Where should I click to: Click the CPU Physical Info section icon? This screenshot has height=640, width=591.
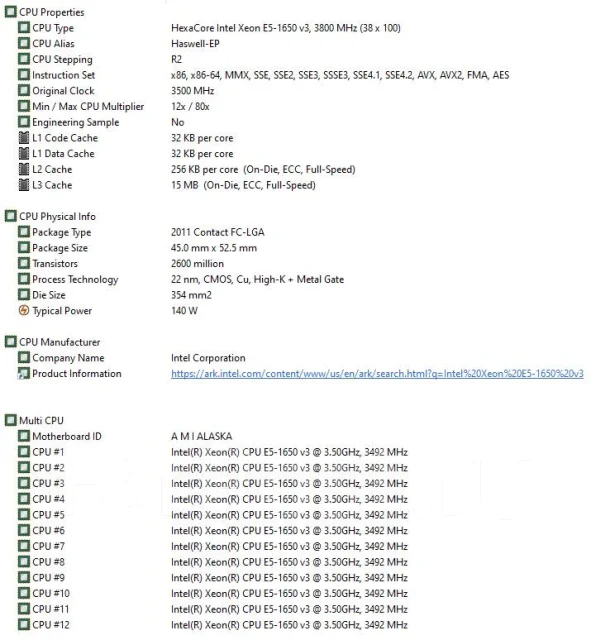pos(11,216)
